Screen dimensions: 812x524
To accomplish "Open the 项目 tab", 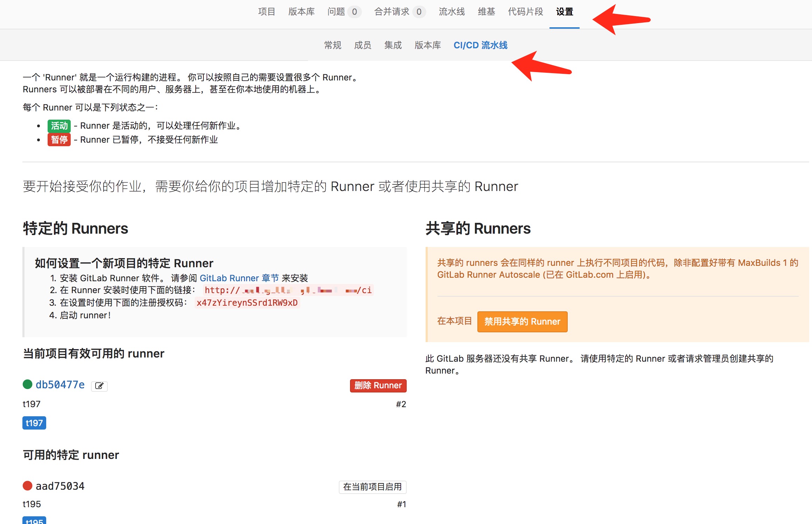I will [266, 12].
